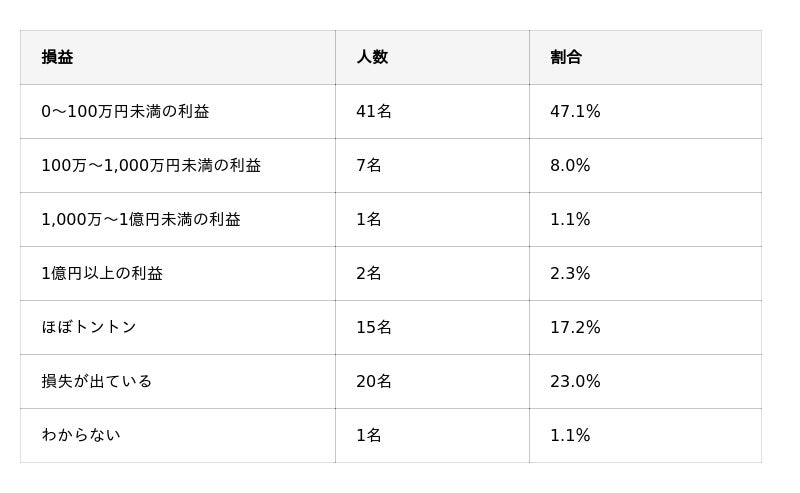Click the 損失が出ている row label
The width and height of the screenshot is (800, 493).
coord(97,382)
